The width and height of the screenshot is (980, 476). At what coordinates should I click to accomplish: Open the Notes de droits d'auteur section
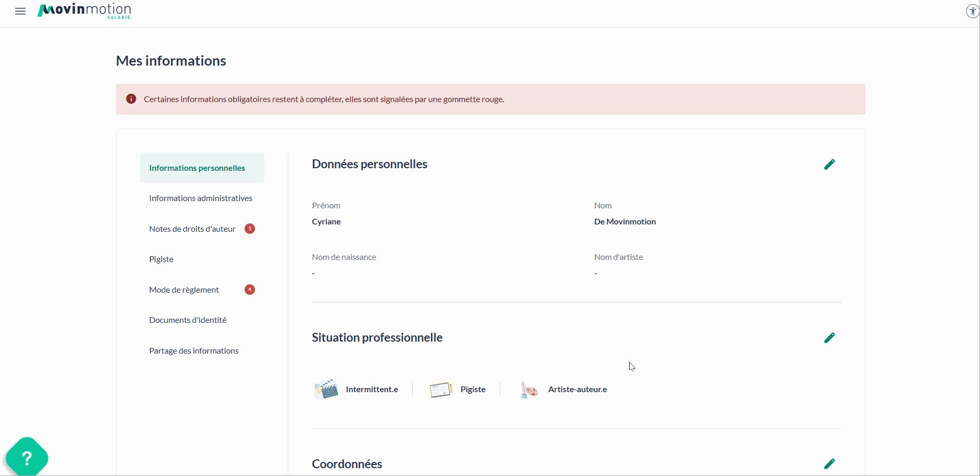[x=192, y=229]
